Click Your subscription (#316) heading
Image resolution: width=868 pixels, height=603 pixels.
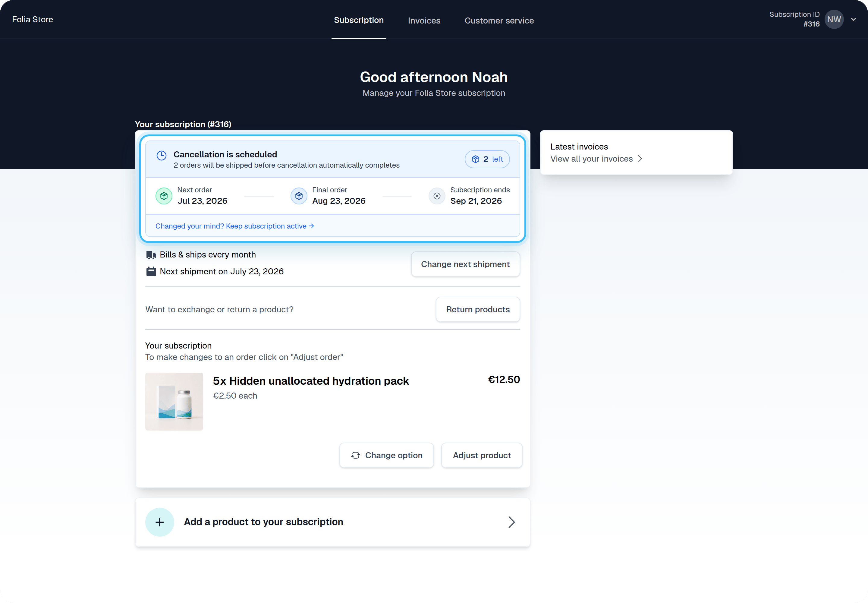point(183,124)
